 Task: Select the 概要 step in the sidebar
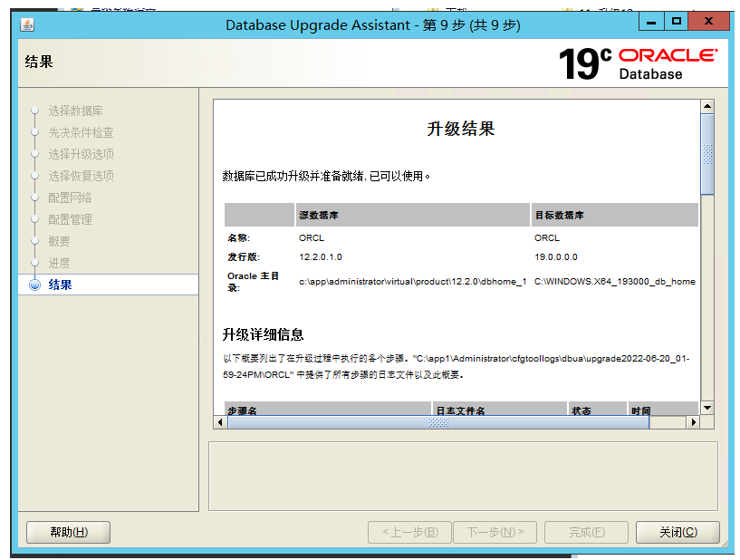coord(59,240)
